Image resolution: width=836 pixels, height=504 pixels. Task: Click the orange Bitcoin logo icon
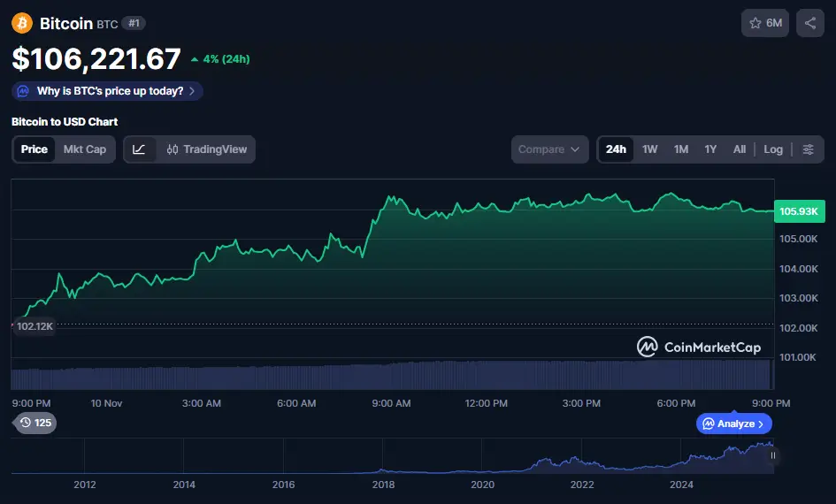22,23
